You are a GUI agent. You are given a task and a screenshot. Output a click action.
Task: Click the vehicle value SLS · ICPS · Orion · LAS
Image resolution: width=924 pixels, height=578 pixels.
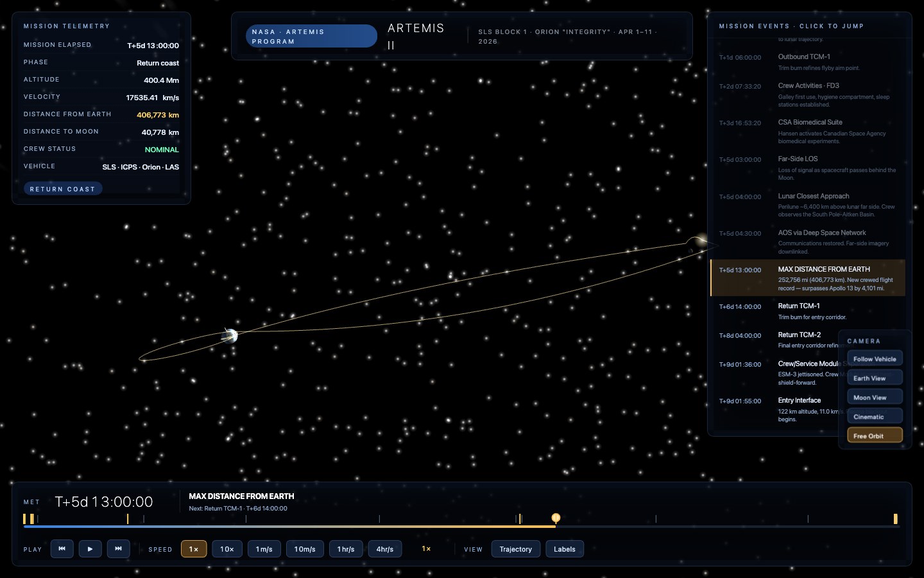(141, 167)
